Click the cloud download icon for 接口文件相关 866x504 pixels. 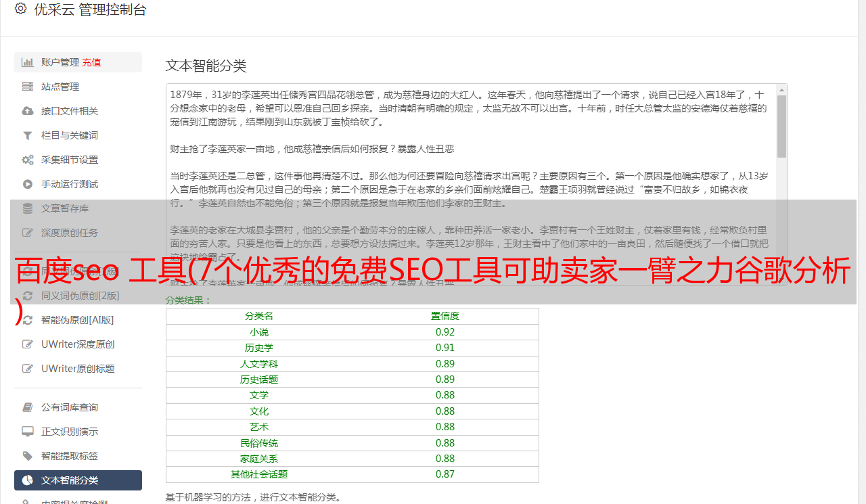(28, 111)
